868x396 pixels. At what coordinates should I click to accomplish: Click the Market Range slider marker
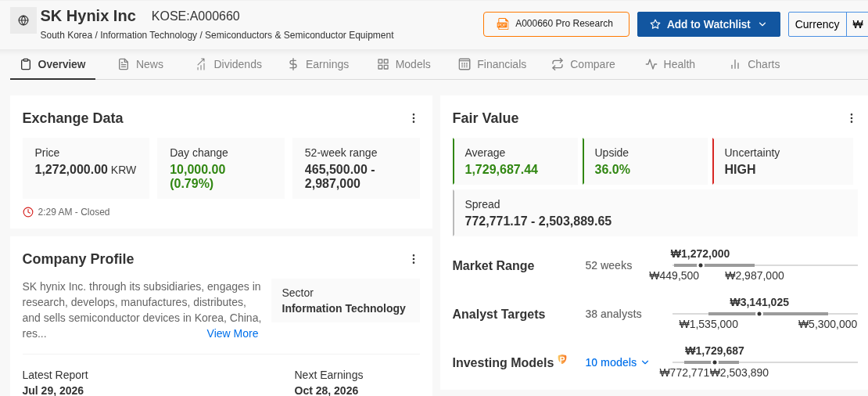pos(701,265)
